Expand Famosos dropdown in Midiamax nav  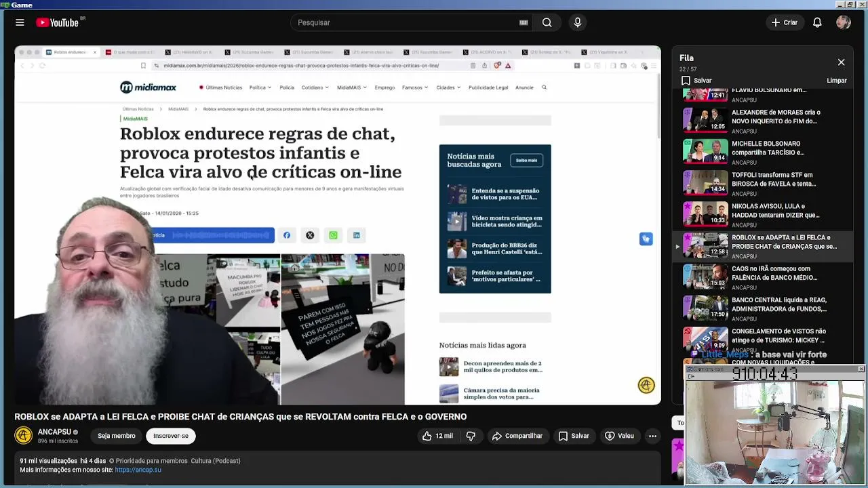415,87
